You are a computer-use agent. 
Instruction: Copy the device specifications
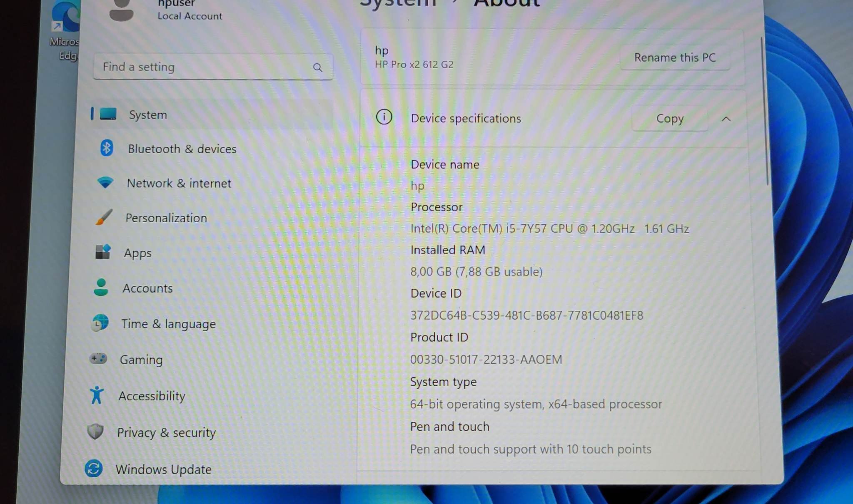pos(669,119)
